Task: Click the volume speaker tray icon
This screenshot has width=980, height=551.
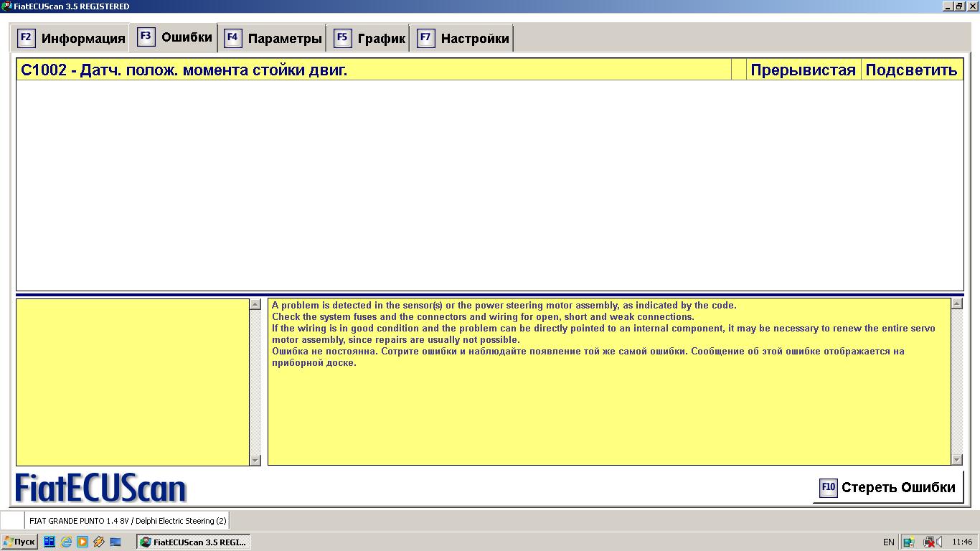Action: tap(938, 542)
